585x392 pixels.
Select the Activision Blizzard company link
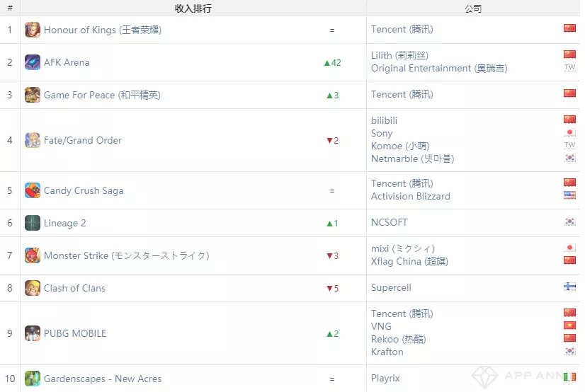pyautogui.click(x=411, y=196)
